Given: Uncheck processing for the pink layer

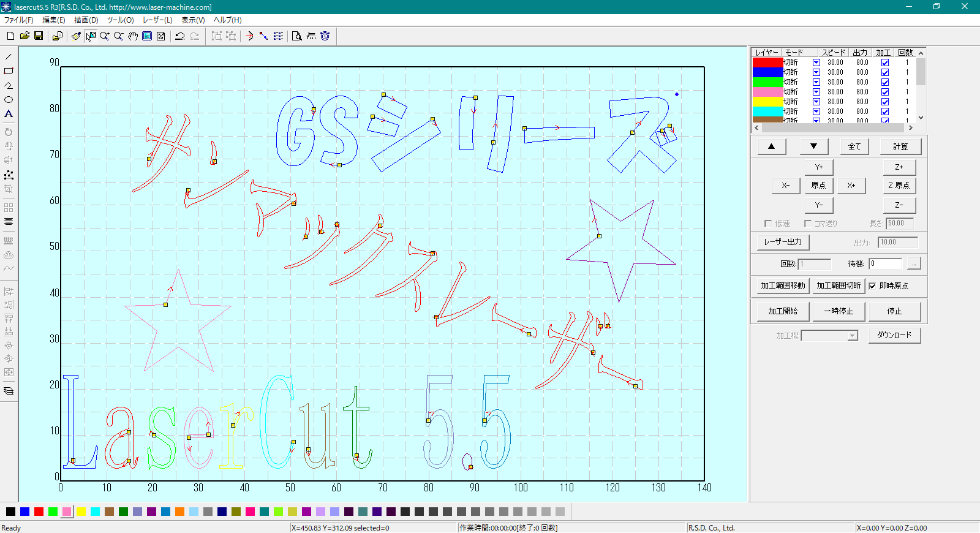Looking at the screenshot, I should pos(885,92).
